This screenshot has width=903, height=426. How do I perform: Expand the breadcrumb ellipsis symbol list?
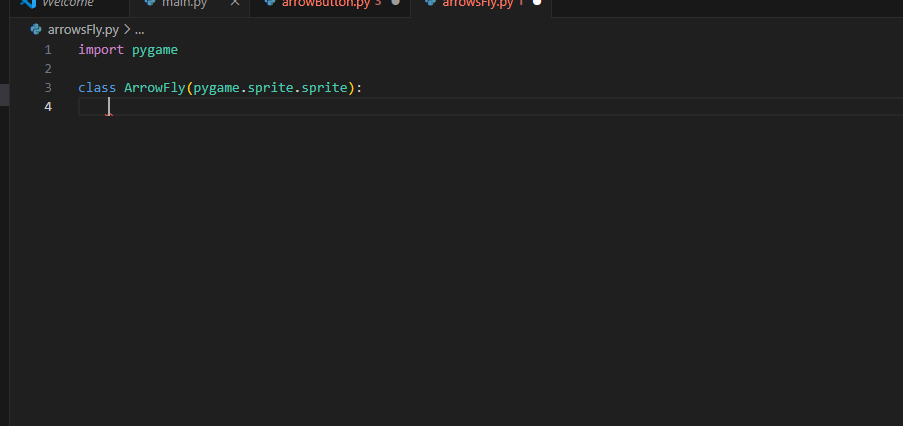point(140,30)
